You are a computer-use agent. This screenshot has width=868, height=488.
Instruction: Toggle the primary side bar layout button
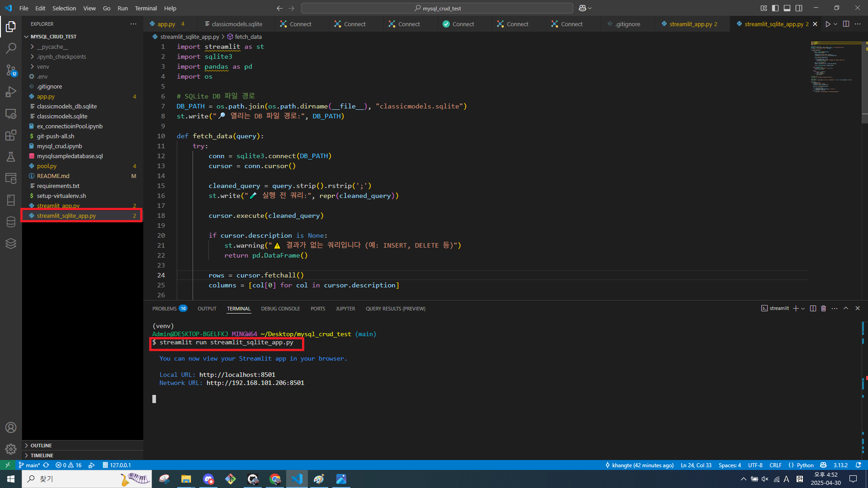pyautogui.click(x=775, y=8)
